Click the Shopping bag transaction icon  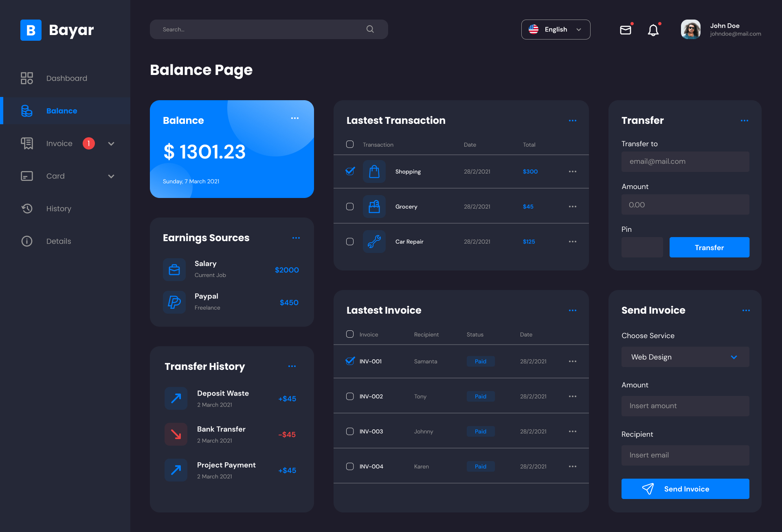374,171
